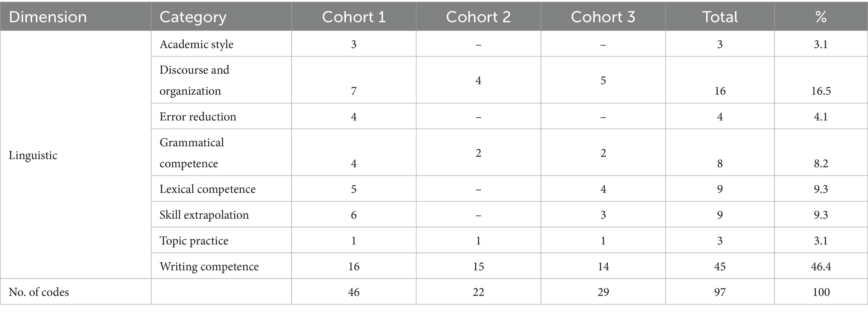Select the Error reduction row label
868x312 pixels.
point(198,116)
